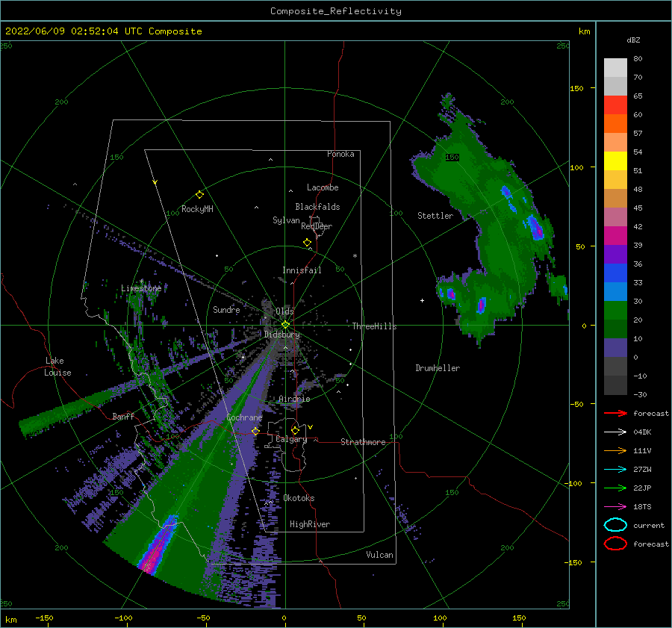Select the 10–0 dBZ violet swatch

(615, 348)
